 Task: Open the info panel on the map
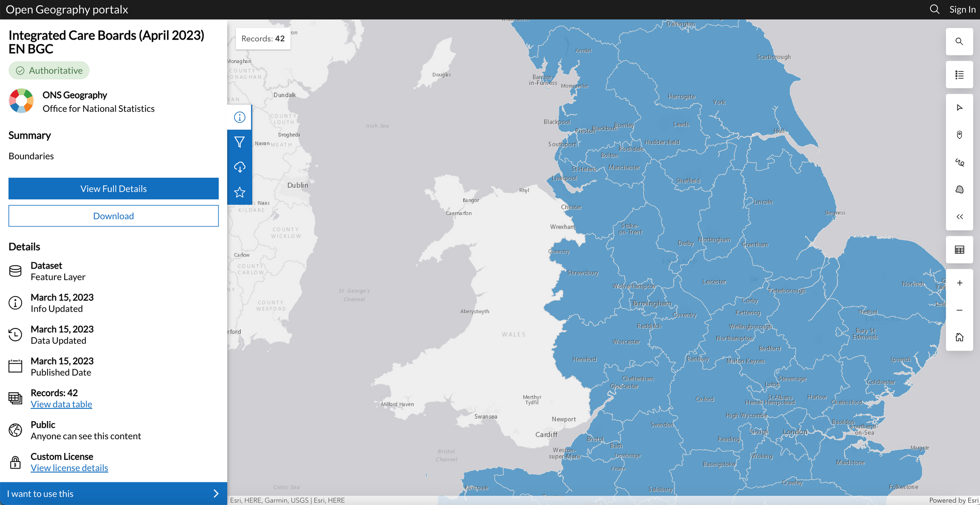(x=240, y=117)
